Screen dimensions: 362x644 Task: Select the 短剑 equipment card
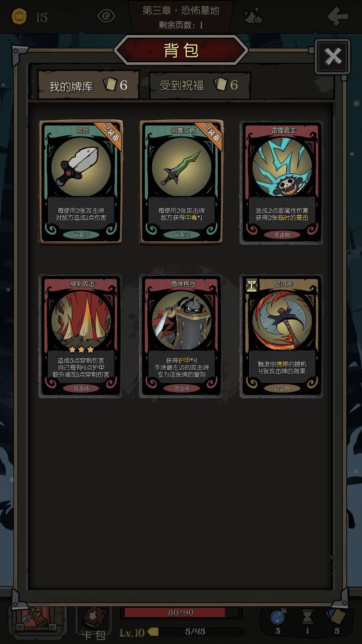click(x=81, y=182)
